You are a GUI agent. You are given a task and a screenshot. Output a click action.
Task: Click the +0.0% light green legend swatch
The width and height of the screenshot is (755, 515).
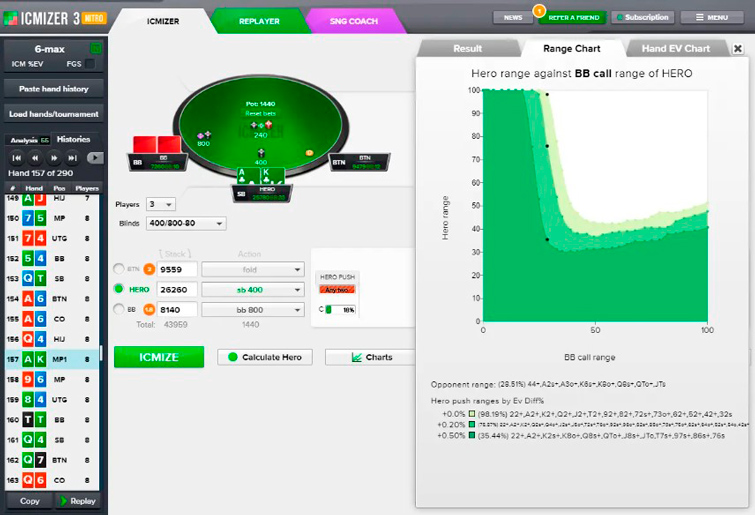pyautogui.click(x=472, y=414)
